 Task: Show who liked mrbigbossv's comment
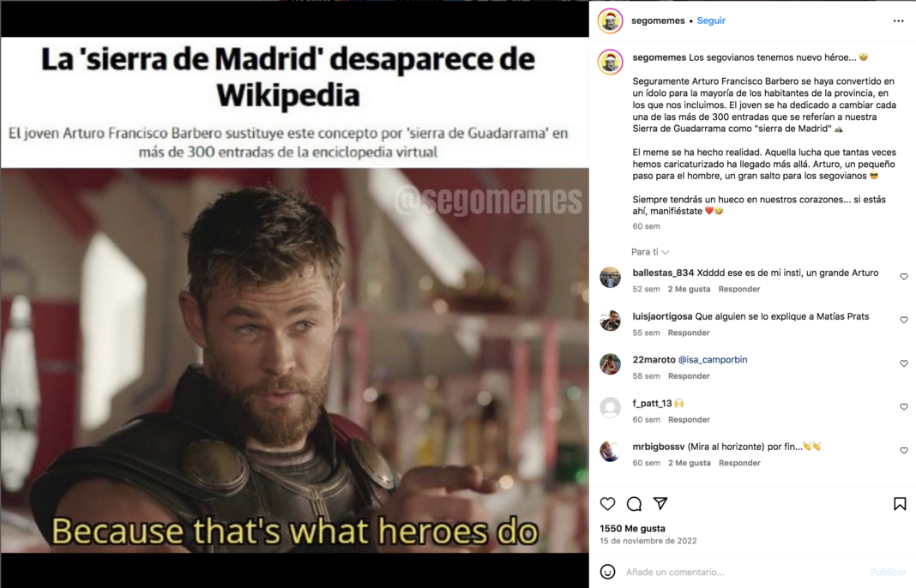click(690, 463)
